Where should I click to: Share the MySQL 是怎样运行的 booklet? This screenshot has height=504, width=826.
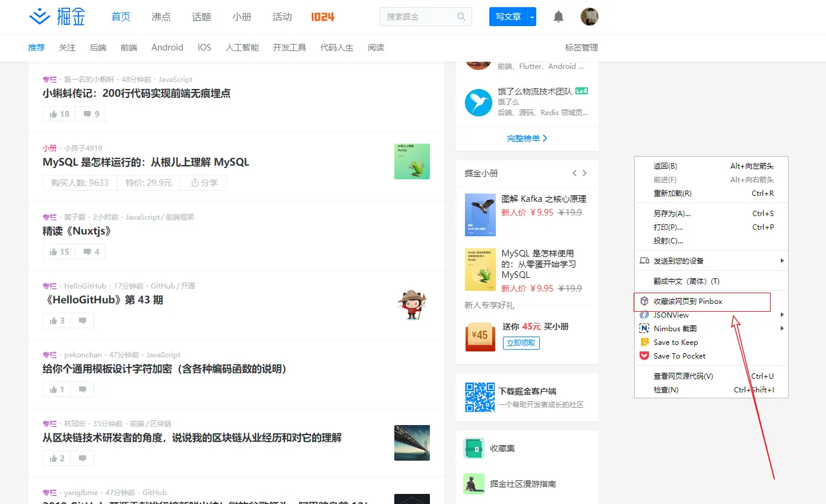(x=204, y=183)
